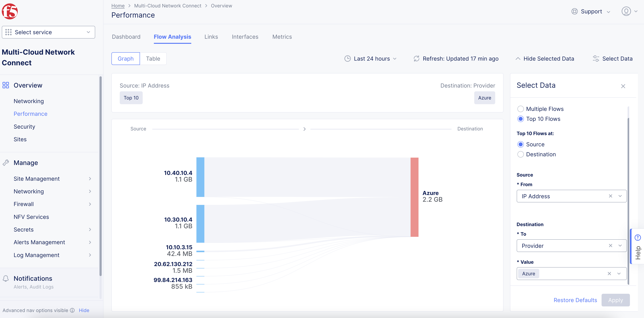Click the F5 logo icon
This screenshot has height=318, width=644.
click(x=10, y=12)
